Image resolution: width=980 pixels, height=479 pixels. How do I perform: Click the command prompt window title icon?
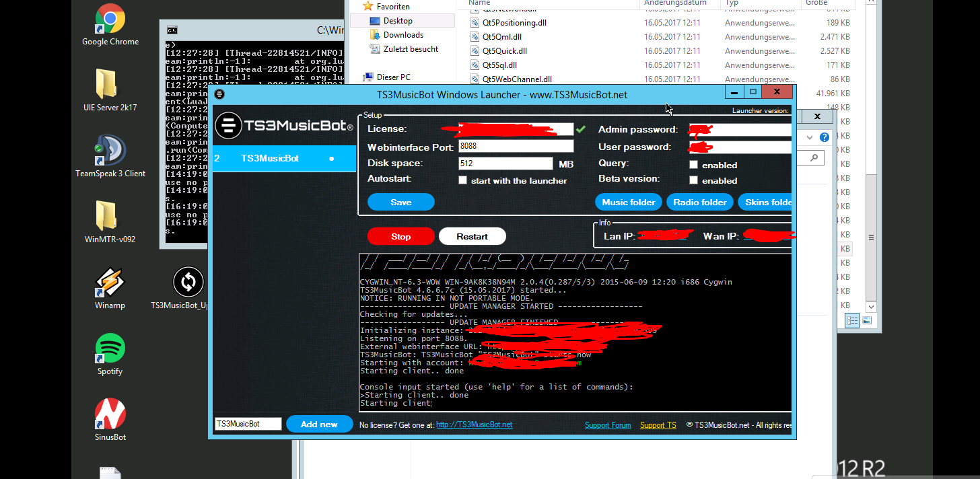(x=172, y=30)
